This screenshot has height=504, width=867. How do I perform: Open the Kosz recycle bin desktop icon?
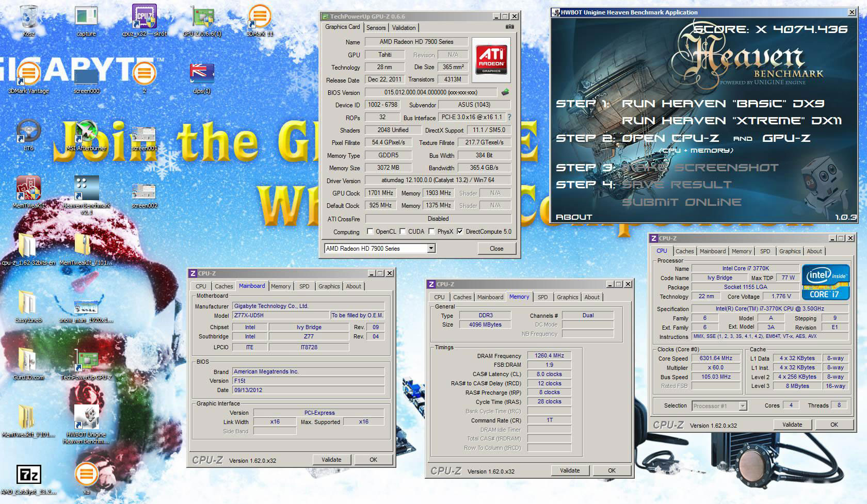(29, 21)
